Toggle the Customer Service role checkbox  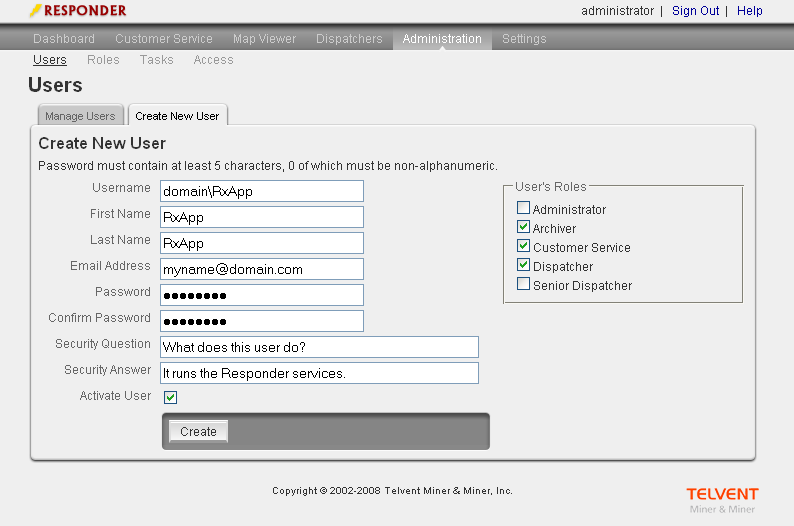coord(523,246)
